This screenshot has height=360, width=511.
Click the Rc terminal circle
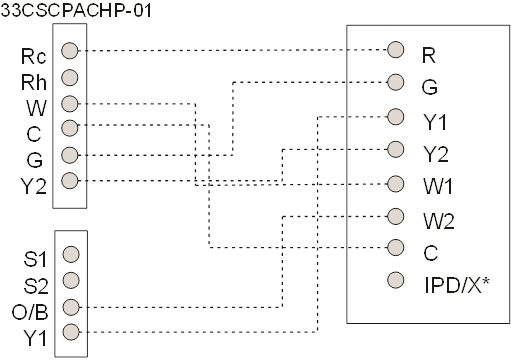tap(70, 51)
